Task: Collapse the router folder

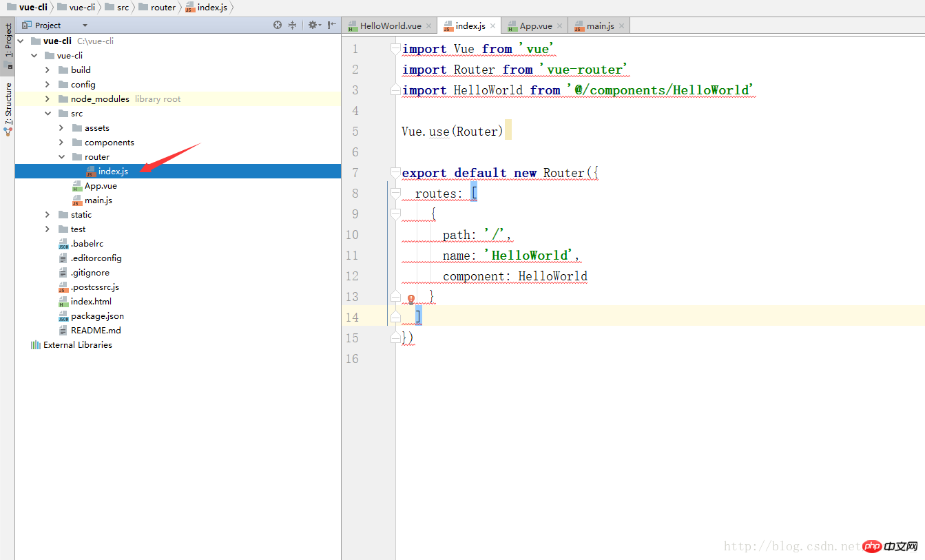Action: tap(61, 156)
